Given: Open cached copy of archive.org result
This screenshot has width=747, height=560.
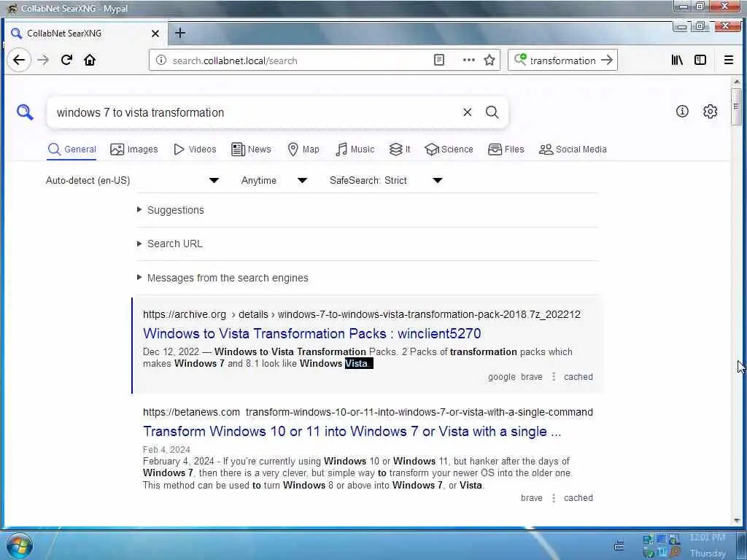Looking at the screenshot, I should (578, 377).
